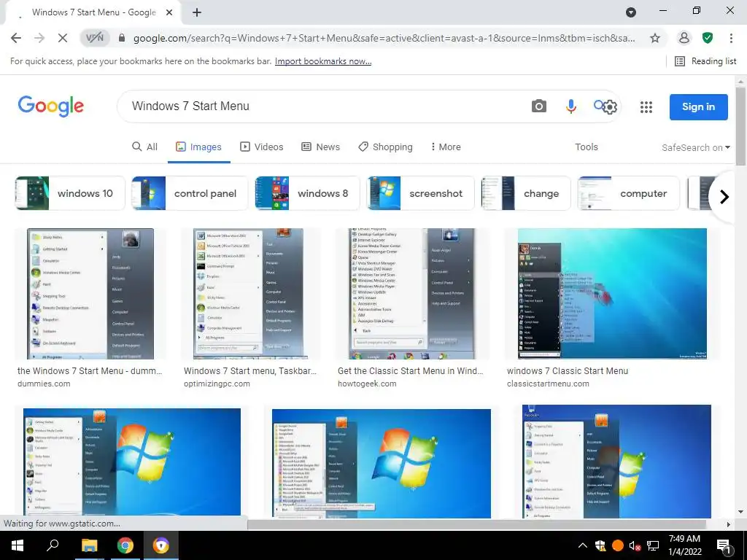Open the howtogeek.com Classic Start Menu thumbnail
747x560 pixels.
pos(411,294)
